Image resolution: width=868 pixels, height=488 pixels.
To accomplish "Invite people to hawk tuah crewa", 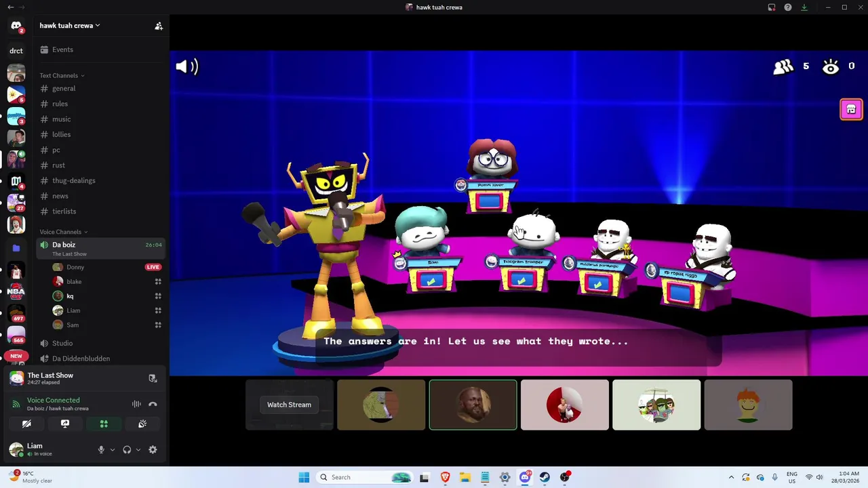I will pyautogui.click(x=159, y=26).
